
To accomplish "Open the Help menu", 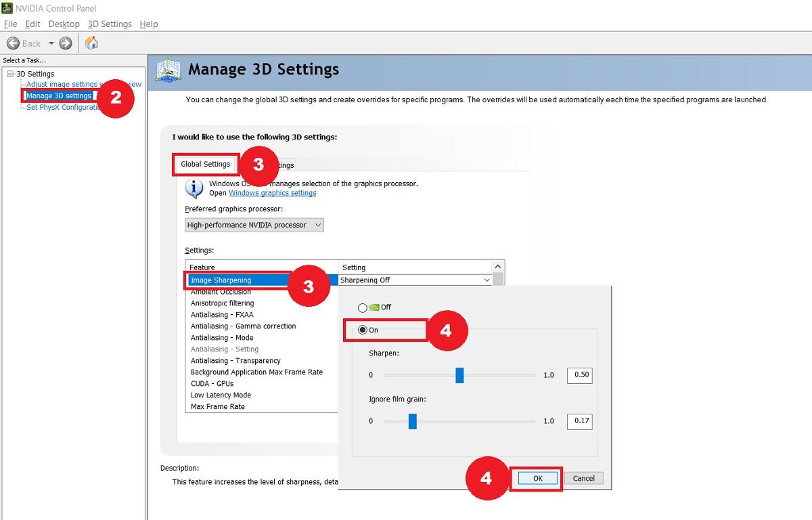I will coord(149,24).
